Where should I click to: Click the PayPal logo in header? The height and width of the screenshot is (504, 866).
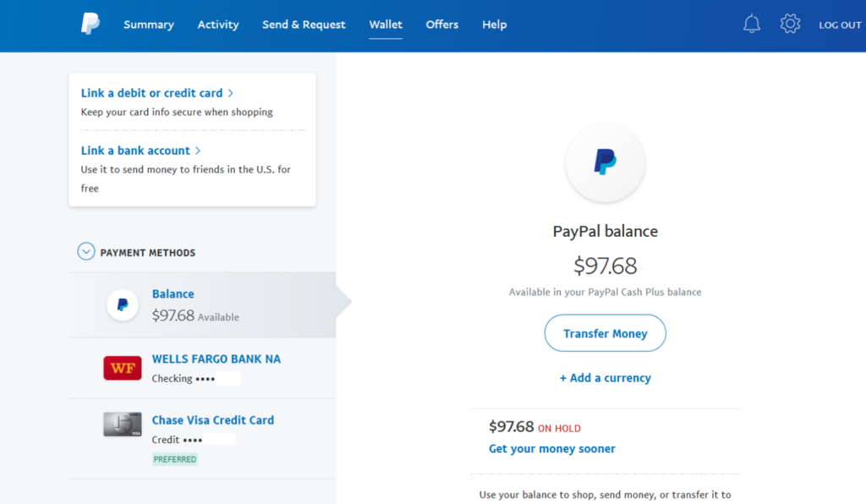click(90, 24)
